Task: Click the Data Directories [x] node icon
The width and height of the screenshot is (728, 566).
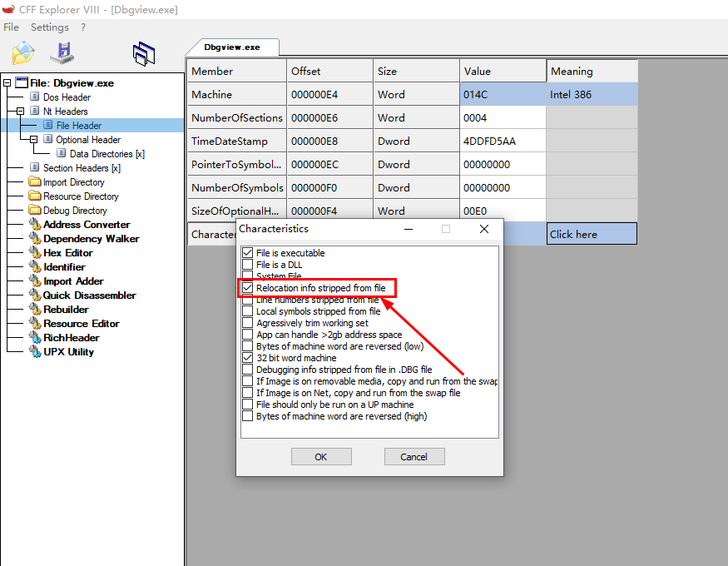Action: click(61, 153)
